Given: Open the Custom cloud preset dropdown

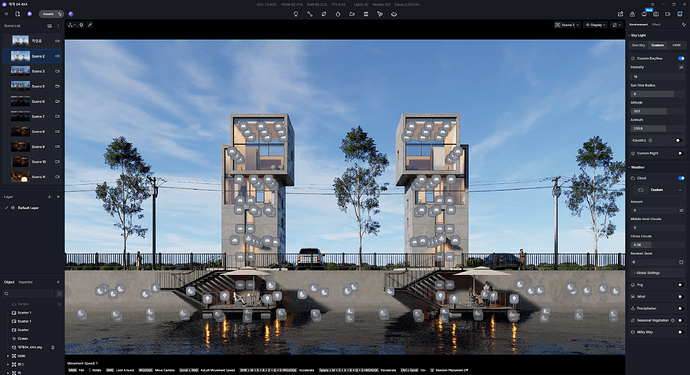Looking at the screenshot, I should (x=658, y=190).
